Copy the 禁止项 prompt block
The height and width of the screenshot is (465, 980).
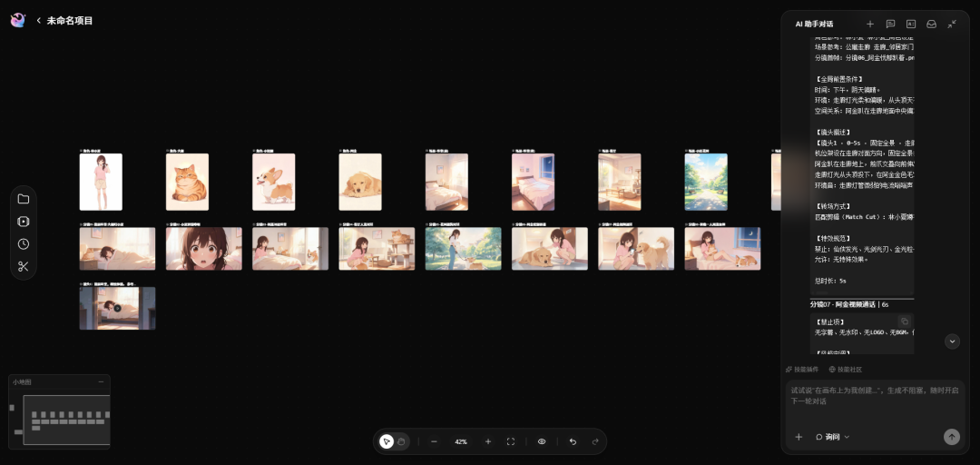tap(905, 322)
